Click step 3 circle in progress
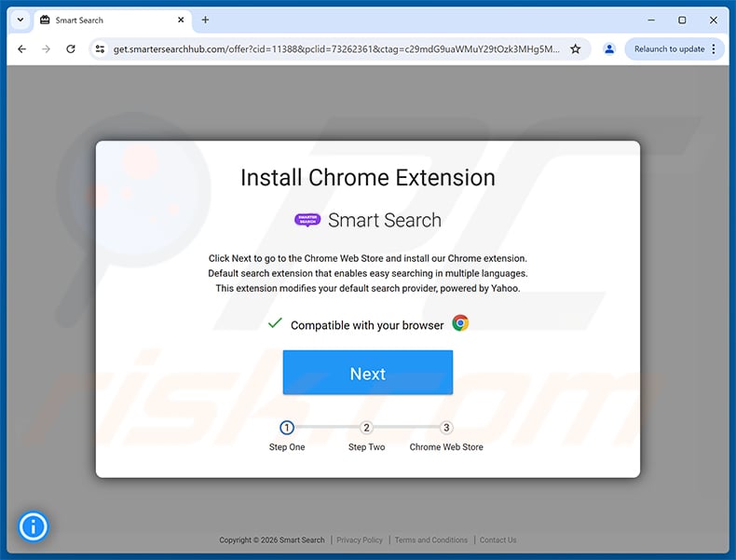 point(446,428)
